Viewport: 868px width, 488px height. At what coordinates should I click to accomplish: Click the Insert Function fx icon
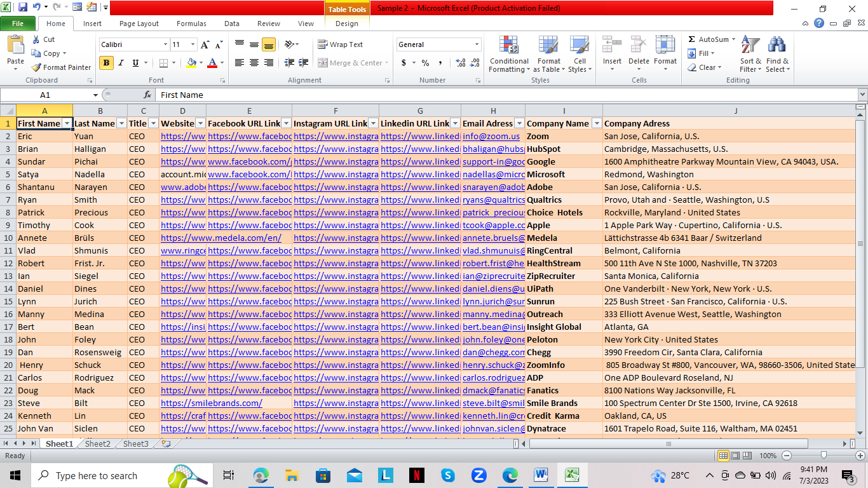coord(147,95)
